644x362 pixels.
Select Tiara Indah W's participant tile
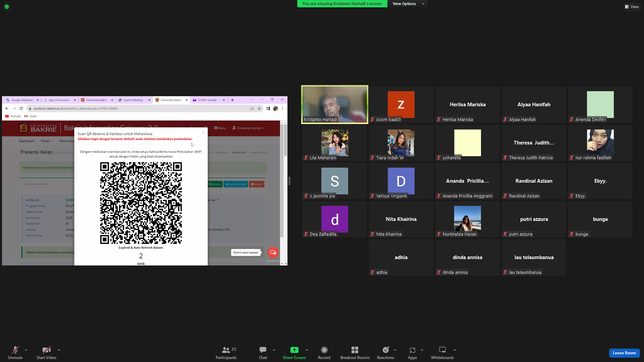(401, 143)
